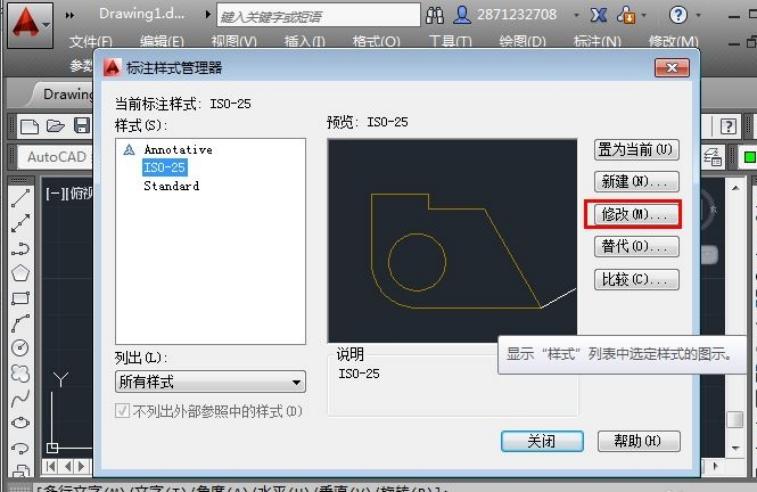Open the 标注(N) menu
Image resolution: width=757 pixels, height=492 pixels.
pyautogui.click(x=597, y=42)
